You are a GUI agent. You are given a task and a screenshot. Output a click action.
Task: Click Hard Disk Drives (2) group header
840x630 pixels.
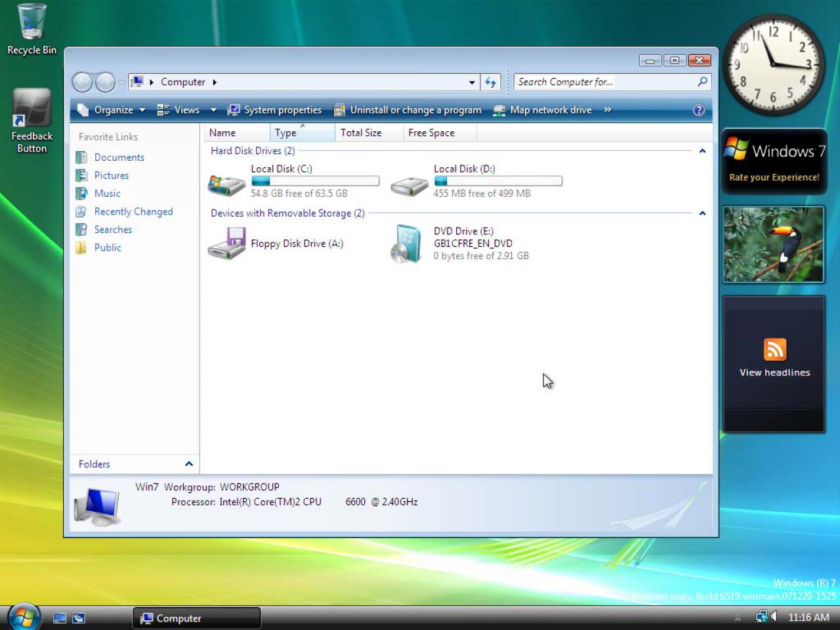point(253,151)
